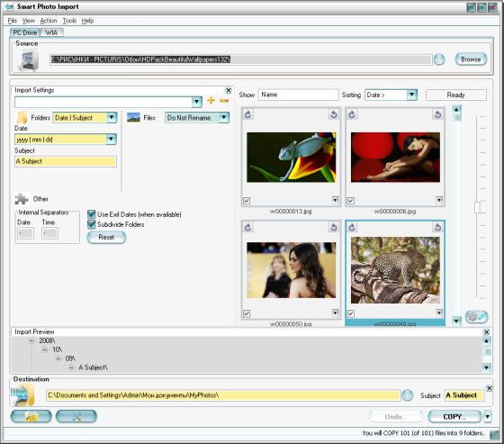Uncheck w0000050.jpg selection checkbox
This screenshot has width=504, height=444.
pos(247,313)
